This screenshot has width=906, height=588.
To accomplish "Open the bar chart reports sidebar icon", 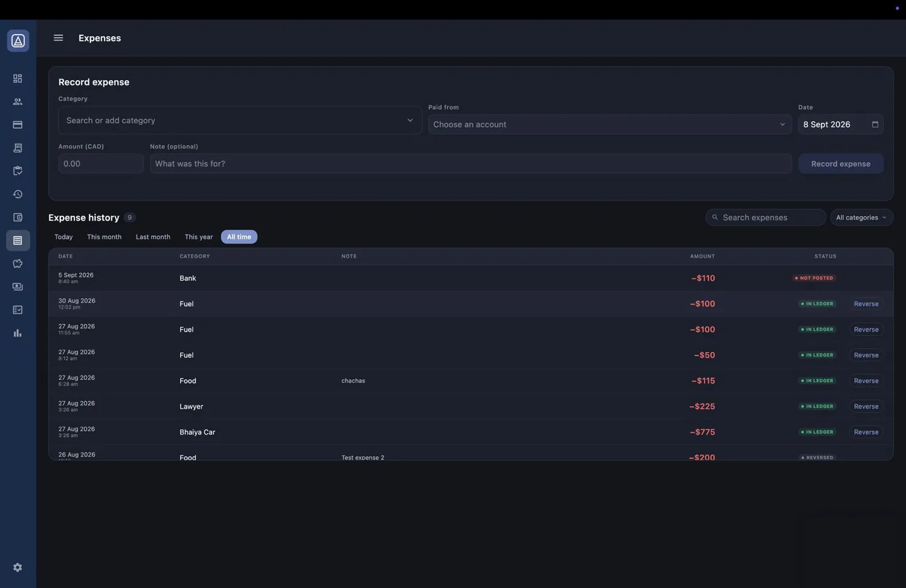I will 18,333.
